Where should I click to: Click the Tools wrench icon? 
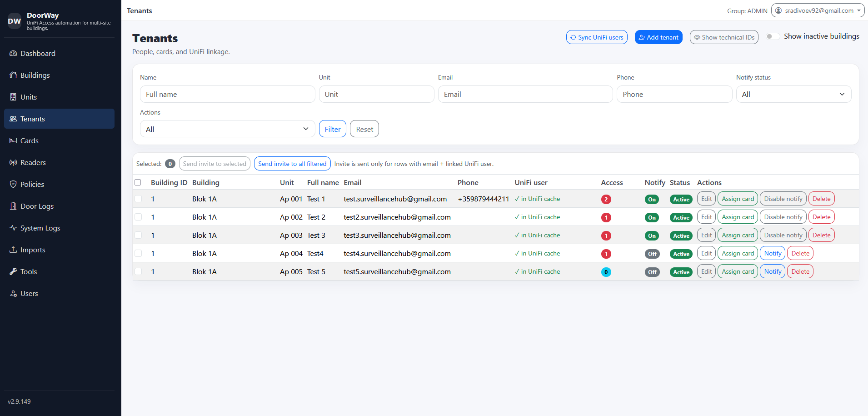point(13,272)
